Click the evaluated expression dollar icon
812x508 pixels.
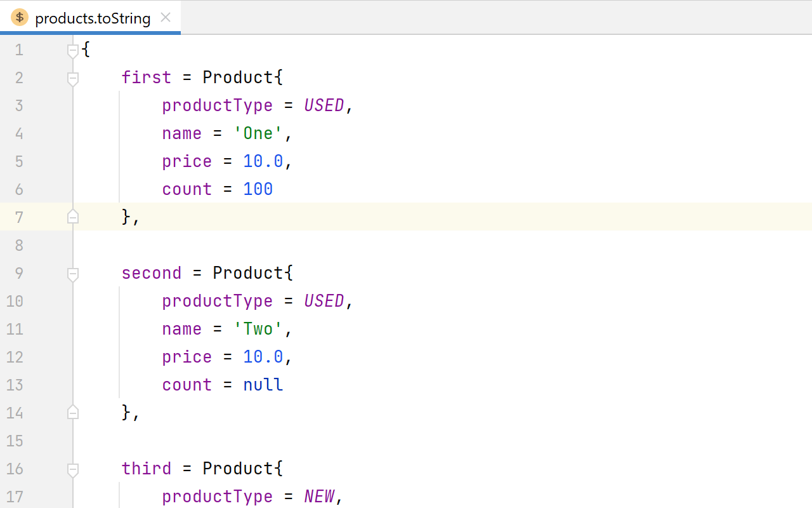point(19,17)
